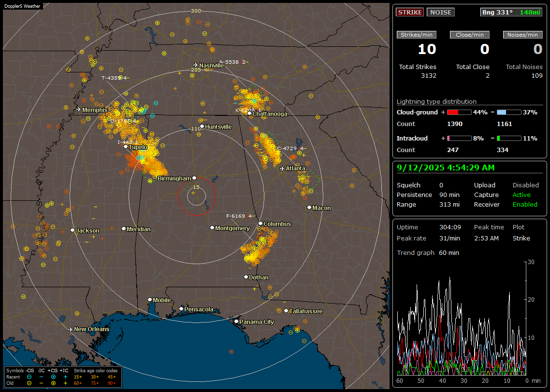This screenshot has height=392, width=550.
Task: Click the negative cloud-ground 37% blue bar
Action: pyautogui.click(x=509, y=112)
